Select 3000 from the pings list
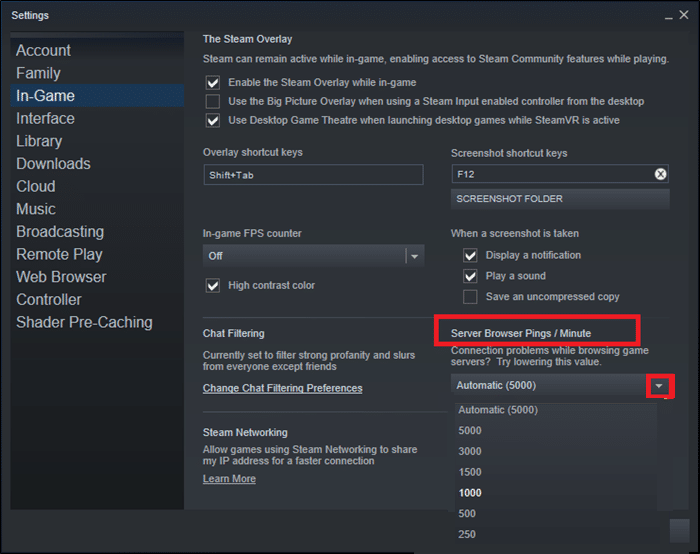This screenshot has height=554, width=700. 470,452
